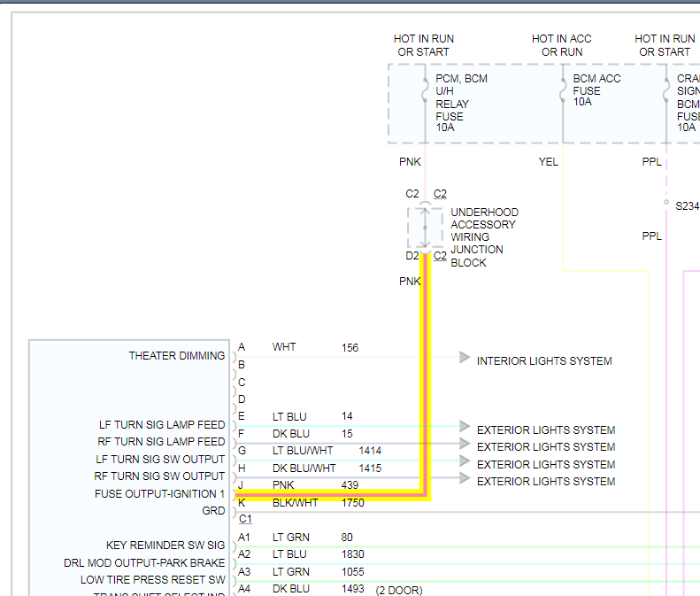This screenshot has width=700, height=596.
Task: Click the GRD label
Action: (213, 511)
